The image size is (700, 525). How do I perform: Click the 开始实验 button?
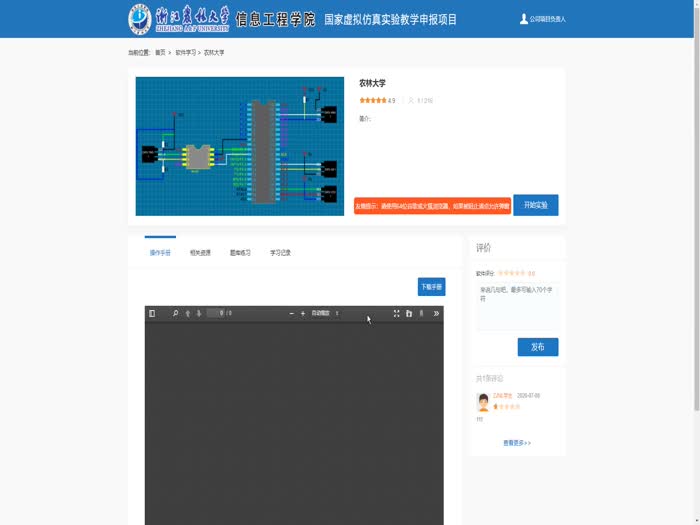[x=535, y=205]
